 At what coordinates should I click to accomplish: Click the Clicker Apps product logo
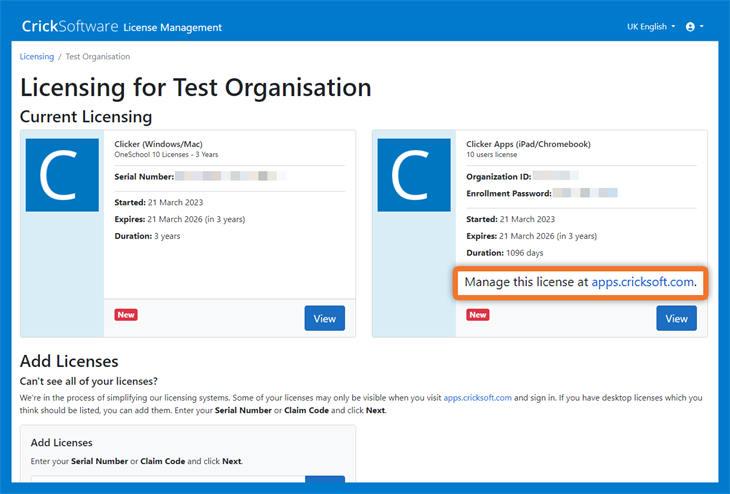click(x=413, y=175)
